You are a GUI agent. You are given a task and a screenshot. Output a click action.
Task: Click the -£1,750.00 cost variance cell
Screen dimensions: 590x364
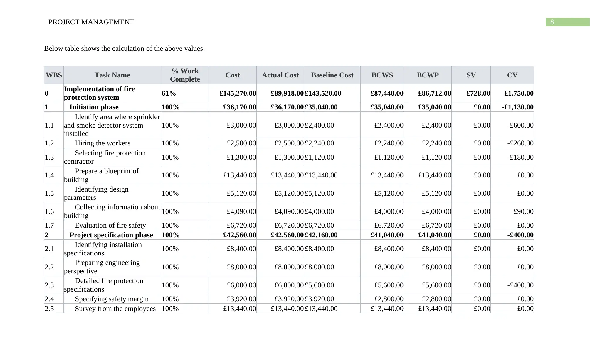(512, 93)
